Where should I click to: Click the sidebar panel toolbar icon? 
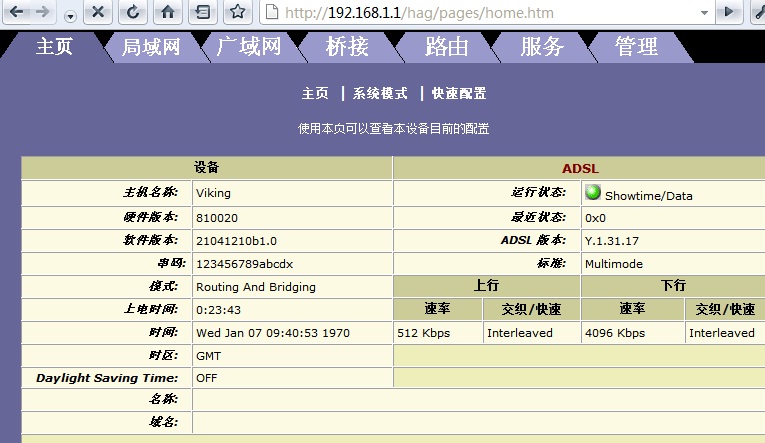203,12
